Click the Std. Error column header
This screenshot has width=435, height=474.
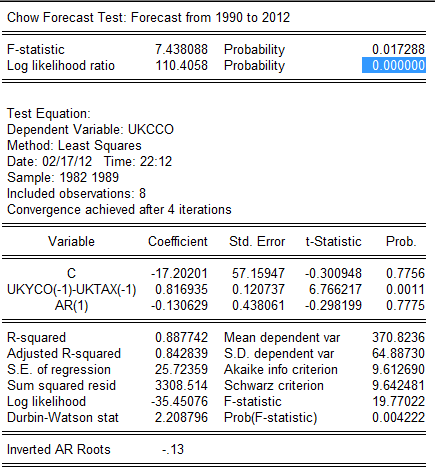pos(257,241)
